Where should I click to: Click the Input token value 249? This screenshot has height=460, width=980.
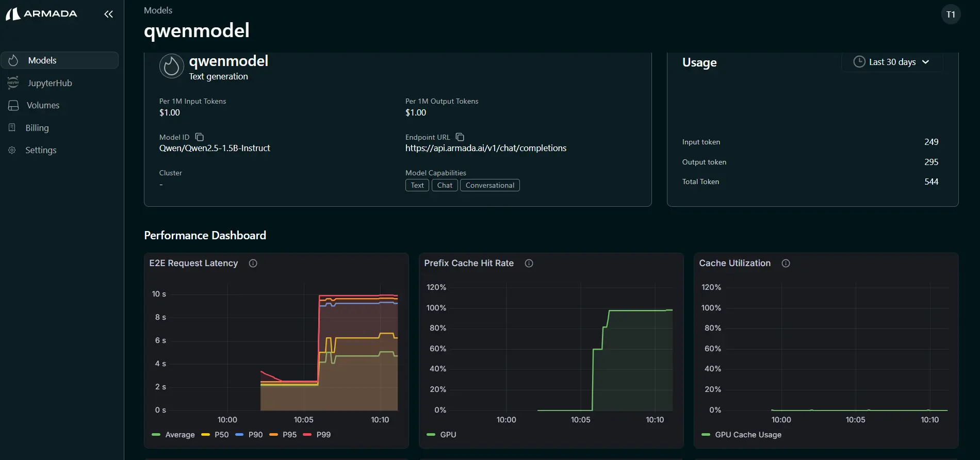point(932,142)
